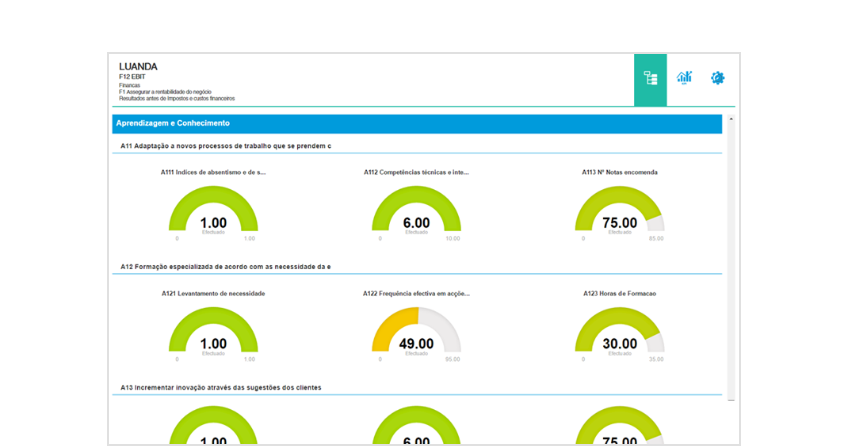The image size is (848, 446).
Task: Open the hierarchy tree view icon
Action: 650,79
